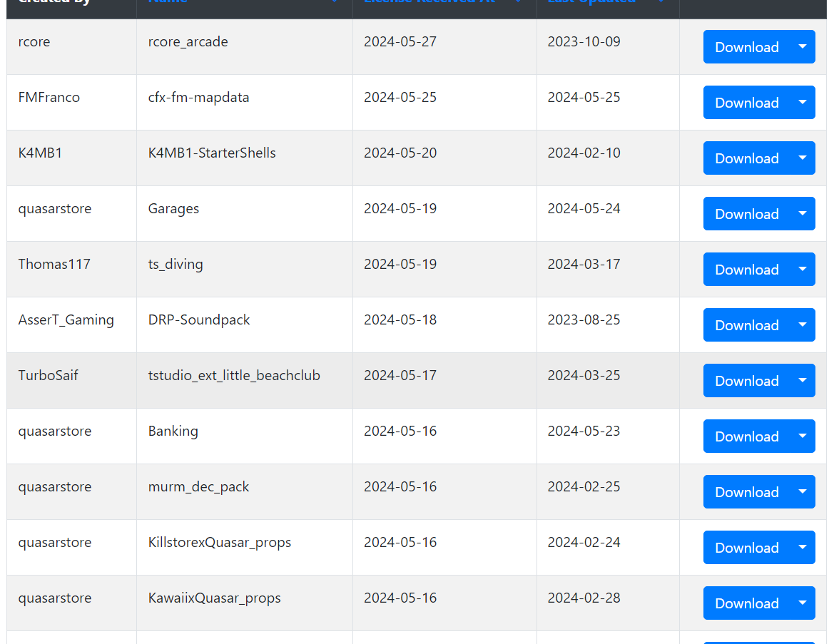The image size is (829, 644).
Task: Download the Banking asset
Action: pos(746,436)
